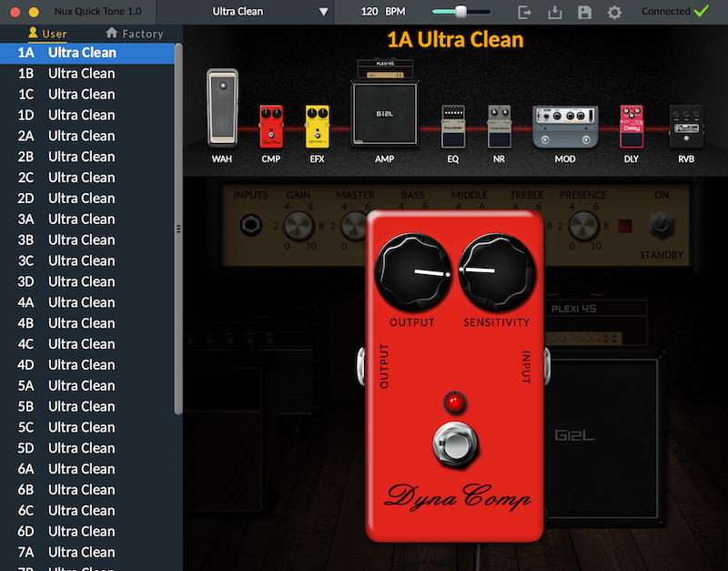Select the pink DLY delay pedal
Image resolution: width=728 pixels, height=571 pixels.
pos(632,126)
